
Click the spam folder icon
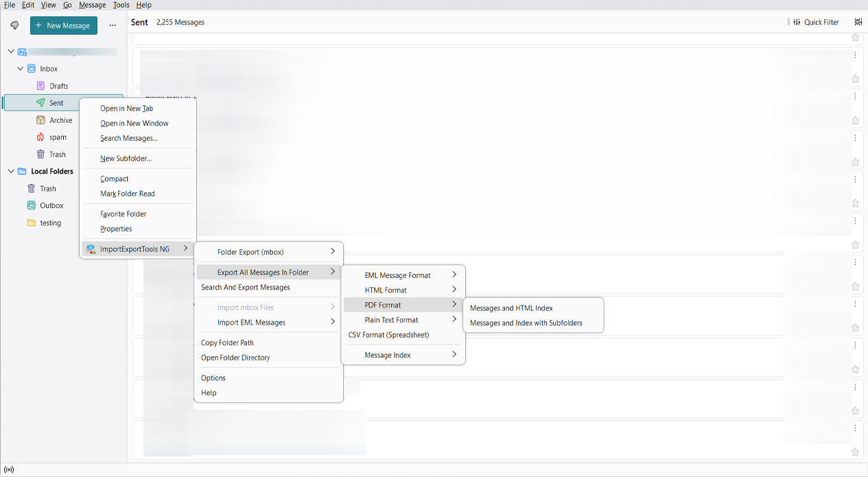pos(40,137)
